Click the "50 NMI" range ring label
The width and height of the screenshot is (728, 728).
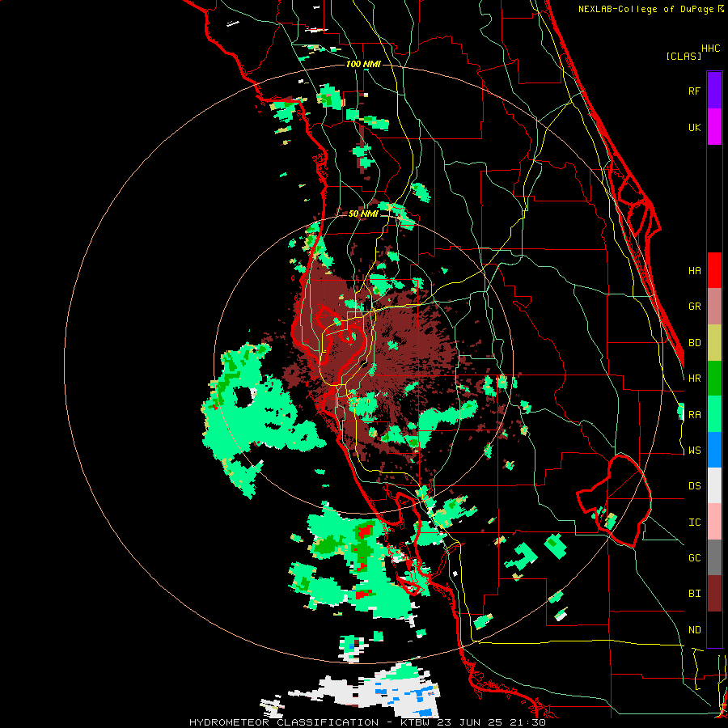pos(363,214)
